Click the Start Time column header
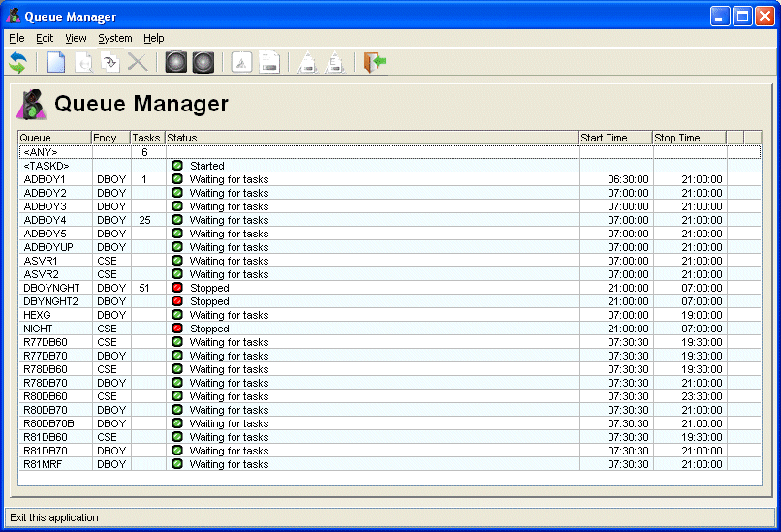 point(615,138)
